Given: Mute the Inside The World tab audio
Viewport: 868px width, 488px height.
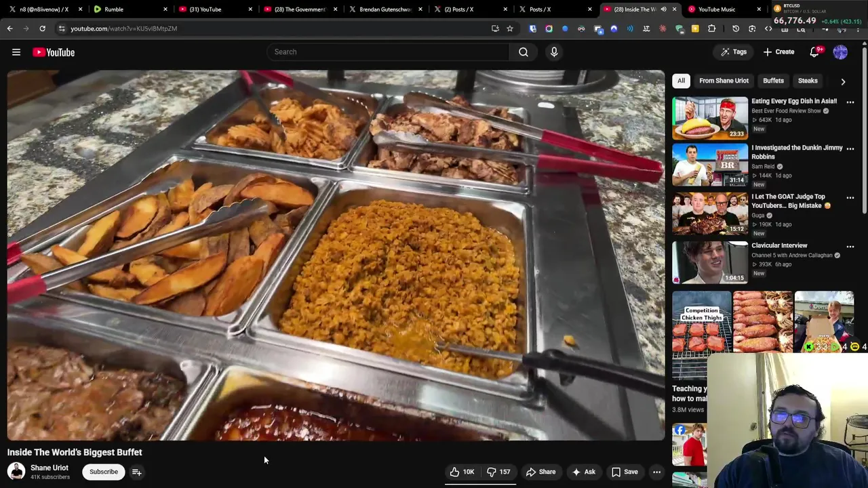Looking at the screenshot, I should point(663,9).
